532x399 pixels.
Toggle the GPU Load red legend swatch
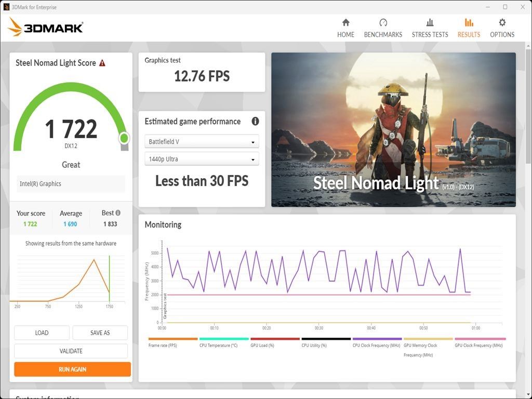pyautogui.click(x=275, y=339)
